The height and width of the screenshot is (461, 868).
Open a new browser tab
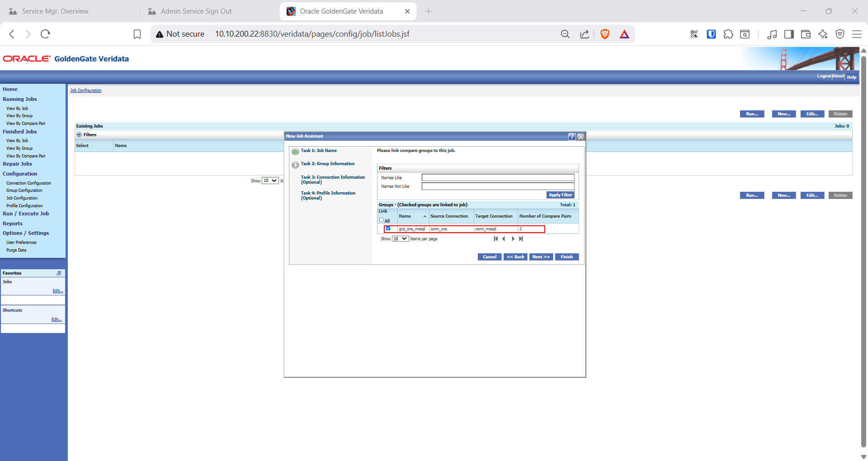(x=429, y=11)
